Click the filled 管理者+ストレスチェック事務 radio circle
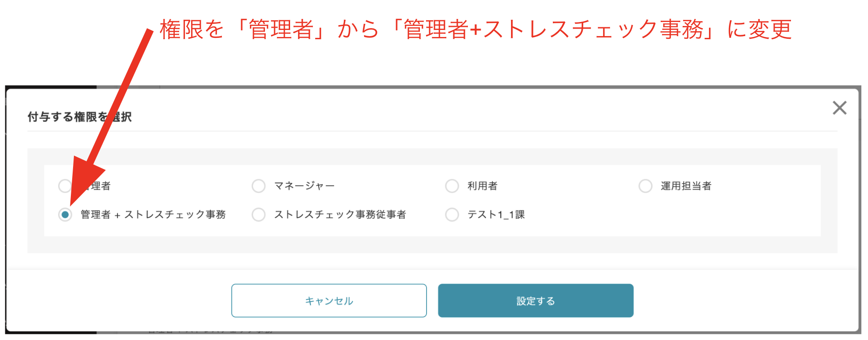Image resolution: width=868 pixels, height=340 pixels. pyautogui.click(x=65, y=214)
